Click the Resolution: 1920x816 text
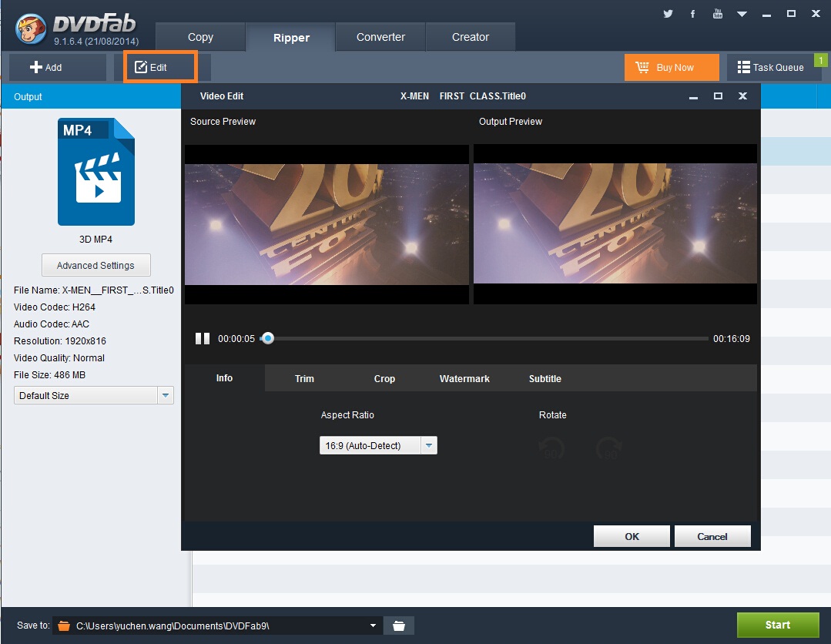Screen dimensions: 831x644 coord(60,340)
